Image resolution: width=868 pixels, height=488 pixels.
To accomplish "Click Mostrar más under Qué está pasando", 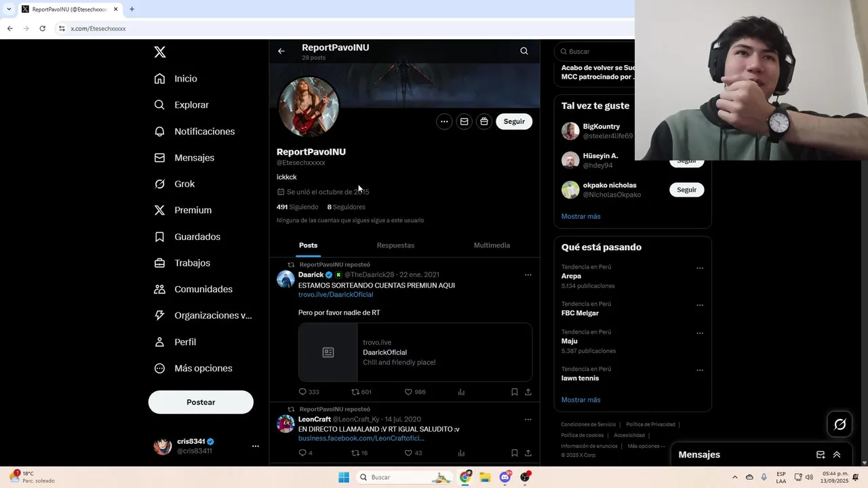I will click(x=580, y=400).
